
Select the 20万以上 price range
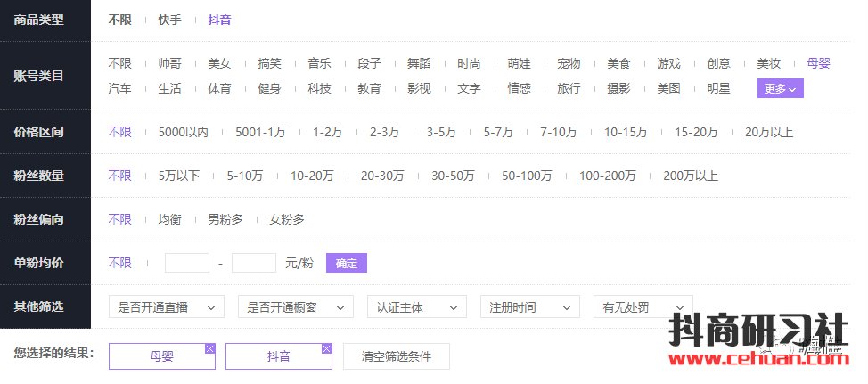click(x=769, y=132)
